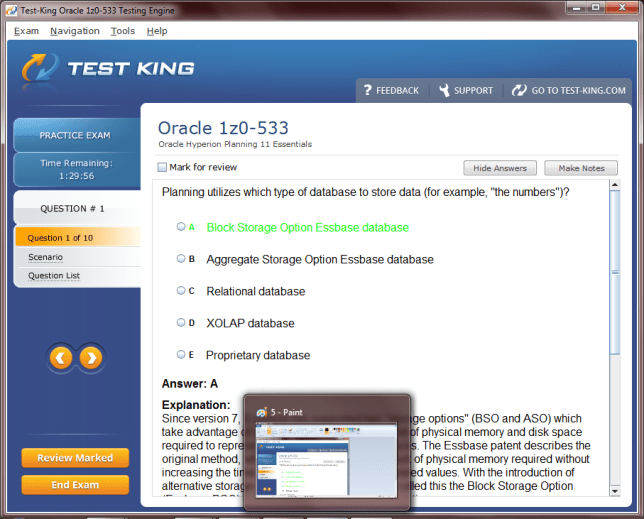This screenshot has height=519, width=644.
Task: Select answer A Block Storage Option
Action: tap(181, 227)
